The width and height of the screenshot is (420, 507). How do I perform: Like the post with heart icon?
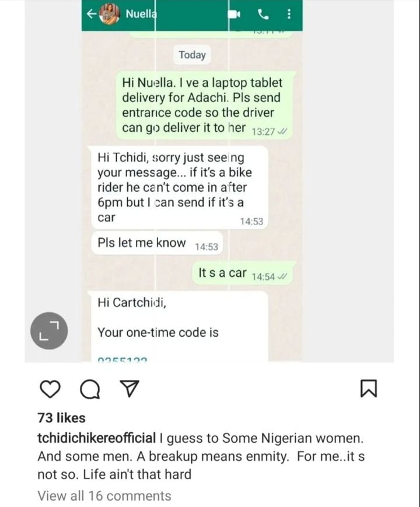(50, 389)
